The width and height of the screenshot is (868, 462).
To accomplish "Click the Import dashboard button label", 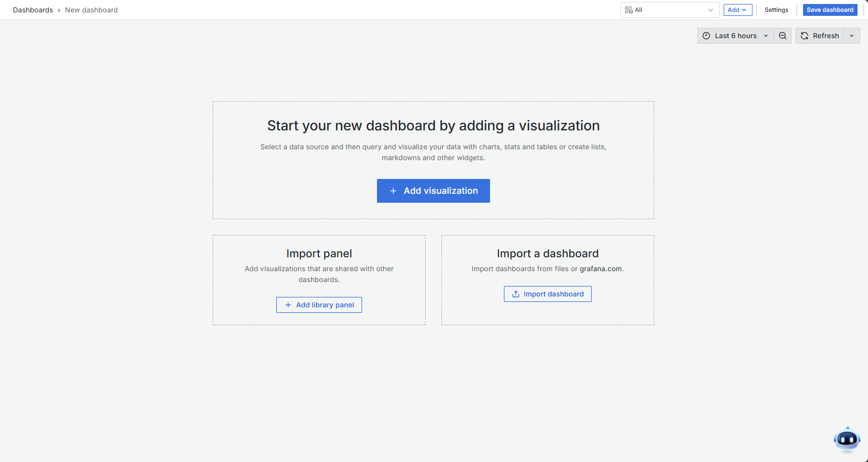I will [554, 294].
